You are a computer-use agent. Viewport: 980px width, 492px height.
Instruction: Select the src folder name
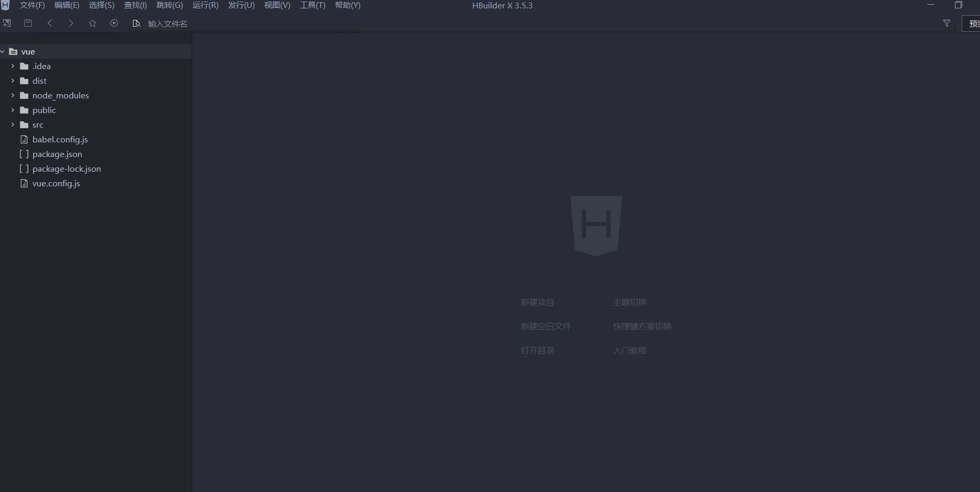38,125
